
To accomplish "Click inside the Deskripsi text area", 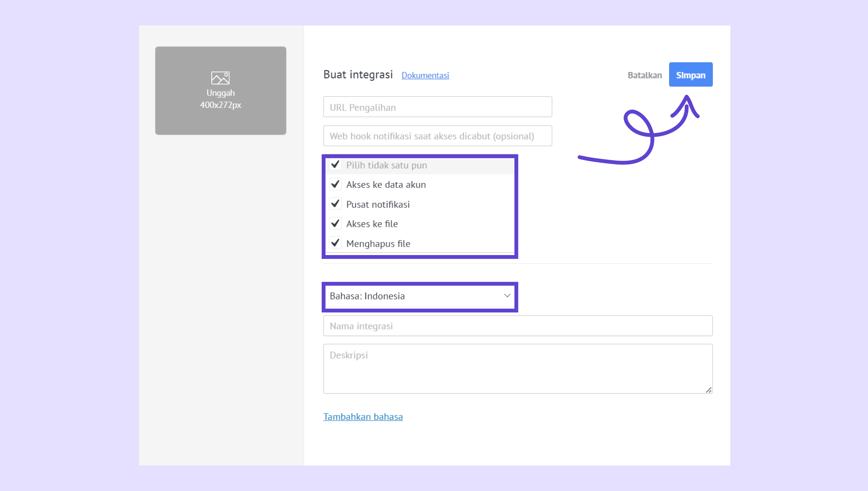I will [x=517, y=369].
